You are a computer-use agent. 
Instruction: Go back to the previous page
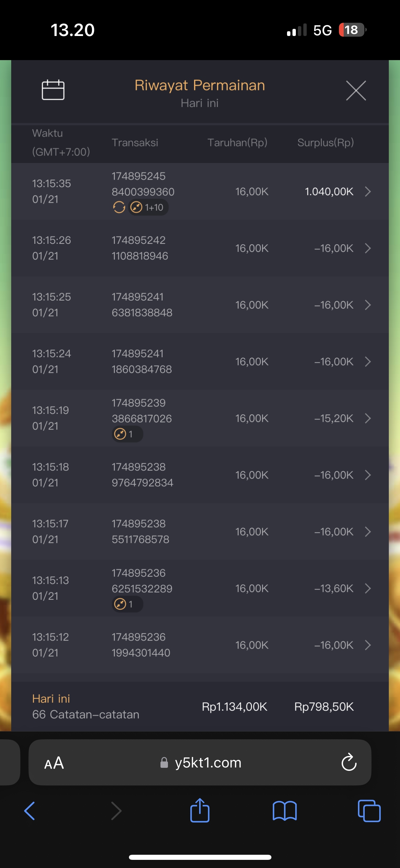pos(30,811)
